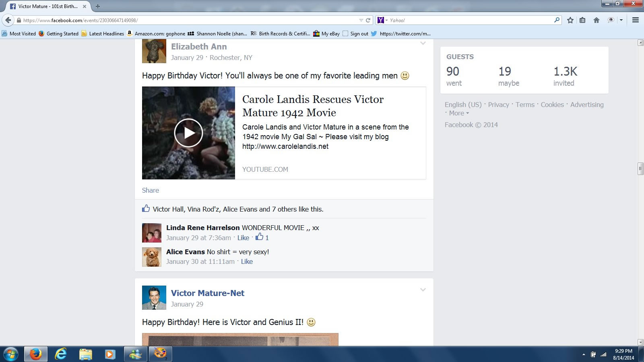Open Linda Rene Harrelson's avatar

coord(152,233)
